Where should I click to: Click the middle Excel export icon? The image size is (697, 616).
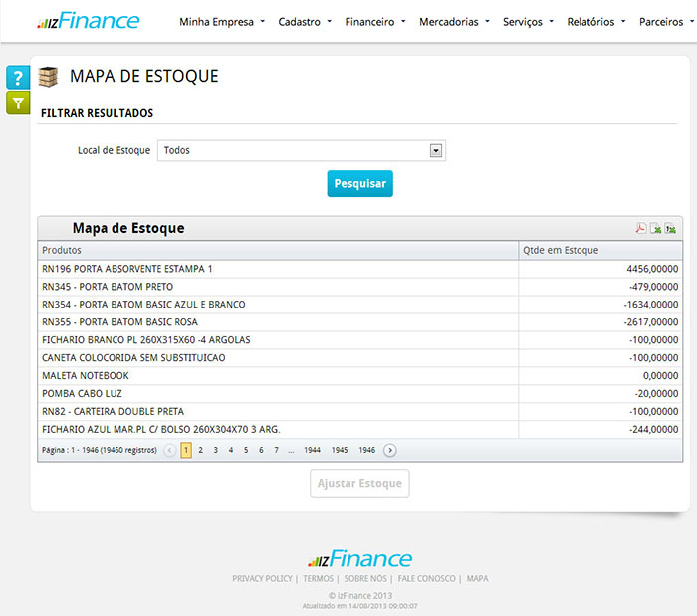[x=655, y=228]
